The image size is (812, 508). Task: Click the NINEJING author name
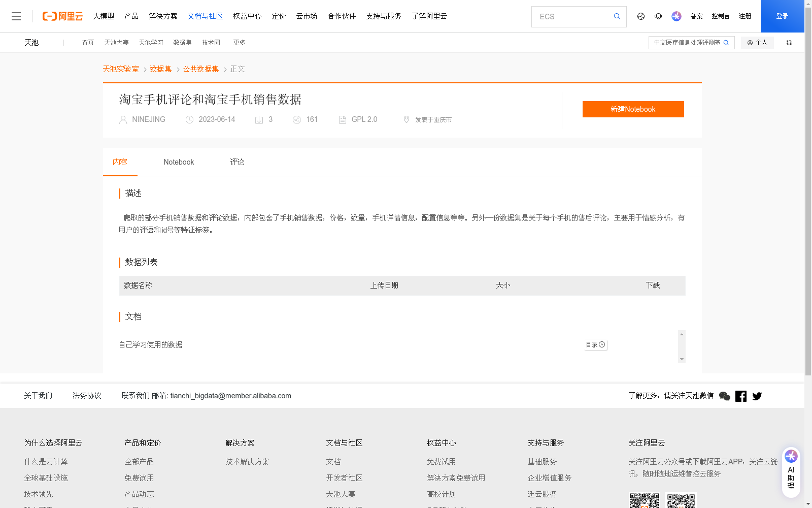click(x=149, y=119)
